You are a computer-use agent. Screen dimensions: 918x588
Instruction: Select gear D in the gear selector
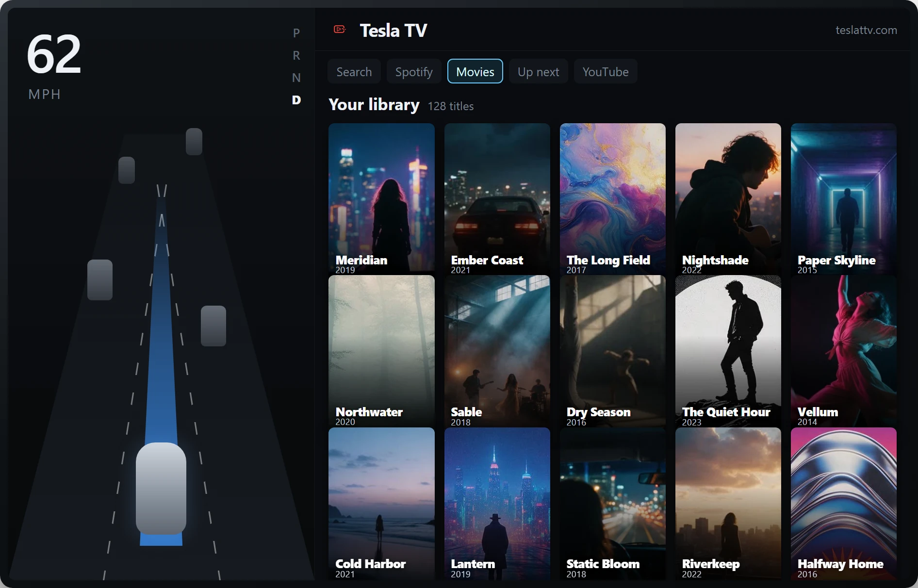296,100
